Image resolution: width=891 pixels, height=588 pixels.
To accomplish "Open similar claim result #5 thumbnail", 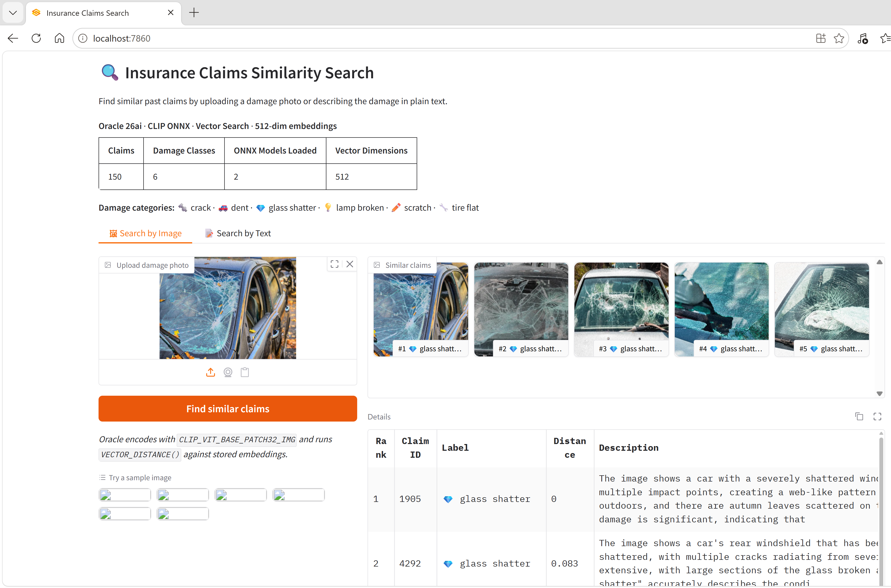I will pos(822,309).
